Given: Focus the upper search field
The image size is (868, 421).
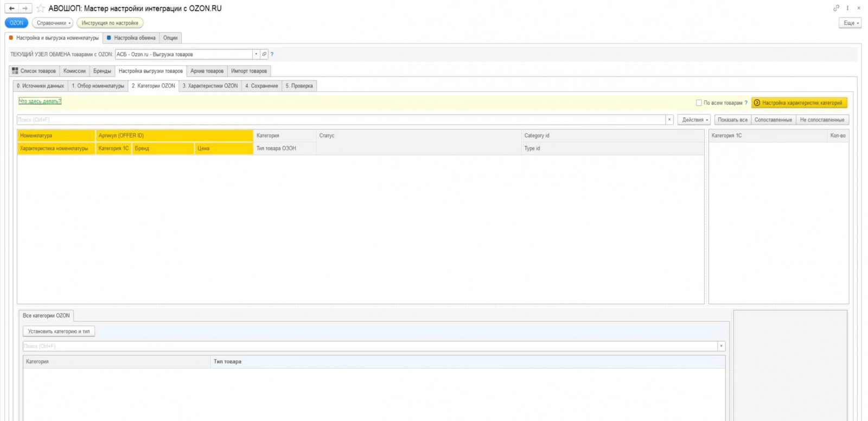Looking at the screenshot, I should (x=341, y=119).
